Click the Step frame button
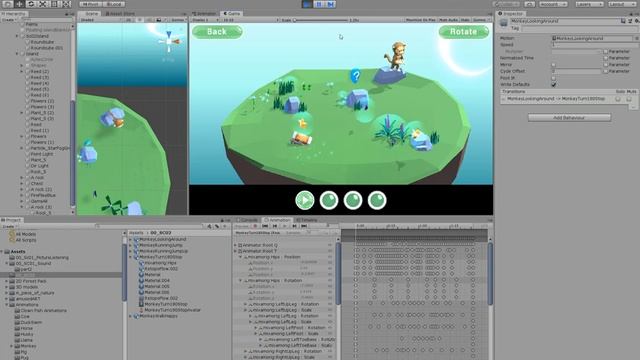Viewport: 640px width, 360px height. click(x=331, y=4)
